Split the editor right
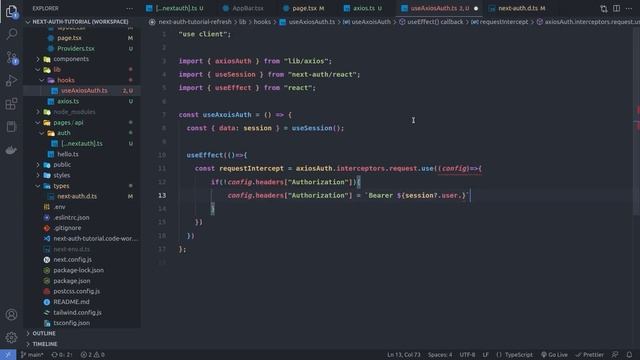 point(616,8)
